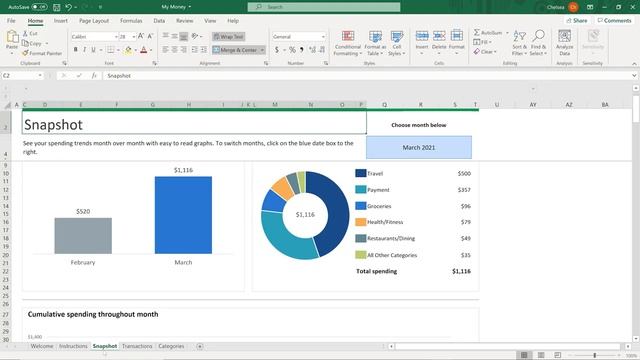640x360 pixels.
Task: Click the Name Box showing C2
Action: 21,76
